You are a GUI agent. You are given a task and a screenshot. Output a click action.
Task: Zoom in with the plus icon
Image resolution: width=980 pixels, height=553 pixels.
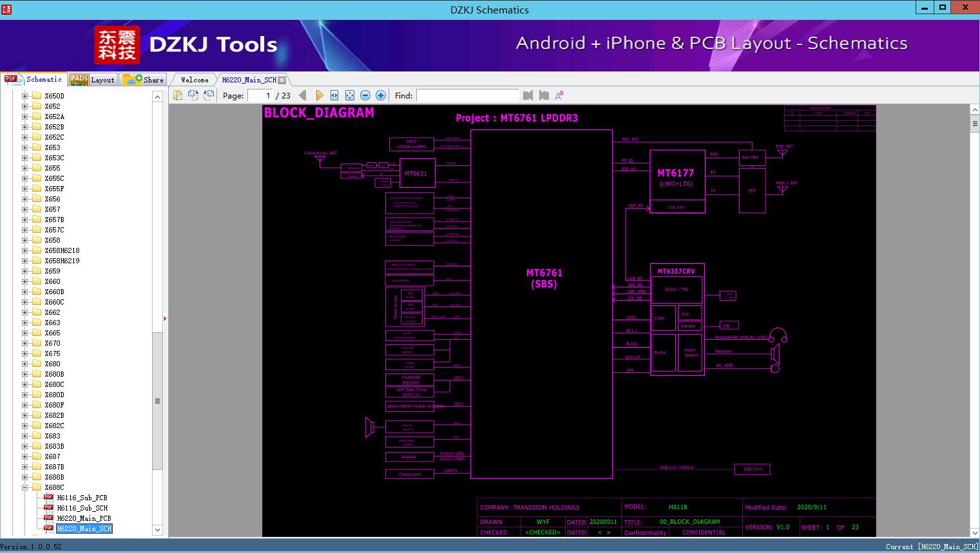[x=381, y=95]
